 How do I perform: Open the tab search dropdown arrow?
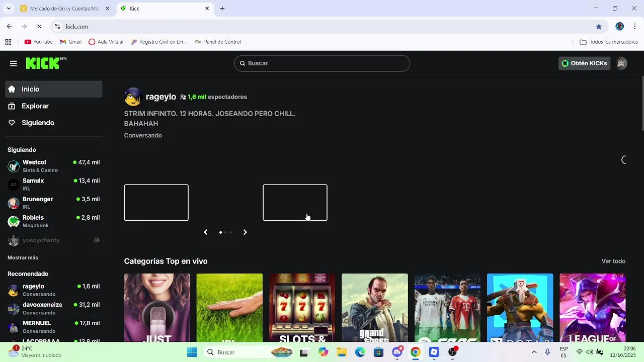pos(8,9)
